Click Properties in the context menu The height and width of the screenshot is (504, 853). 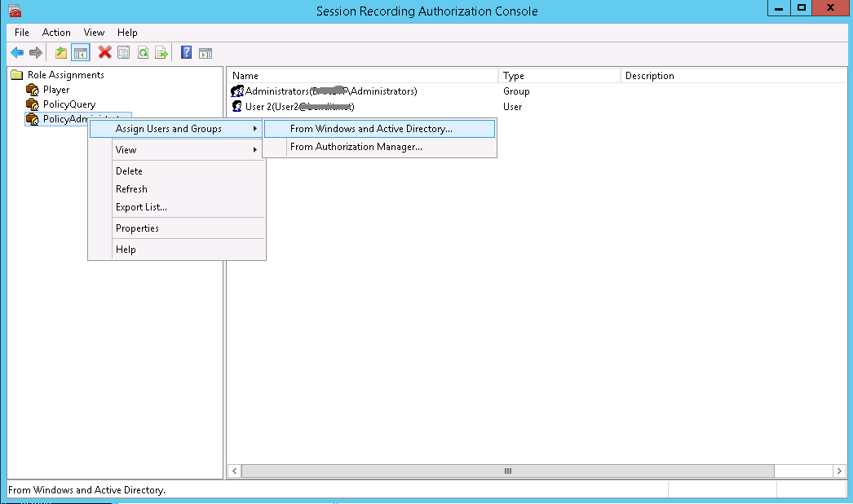pyautogui.click(x=137, y=228)
